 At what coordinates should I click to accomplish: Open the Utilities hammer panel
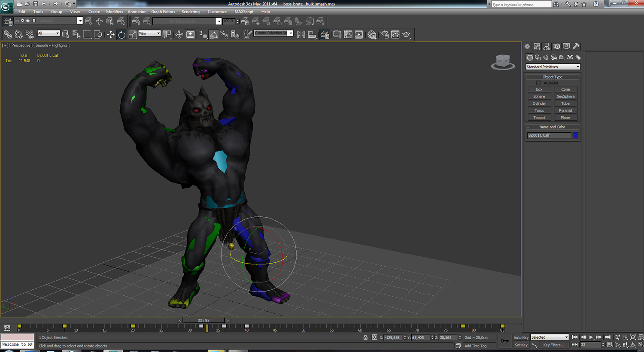coord(576,46)
